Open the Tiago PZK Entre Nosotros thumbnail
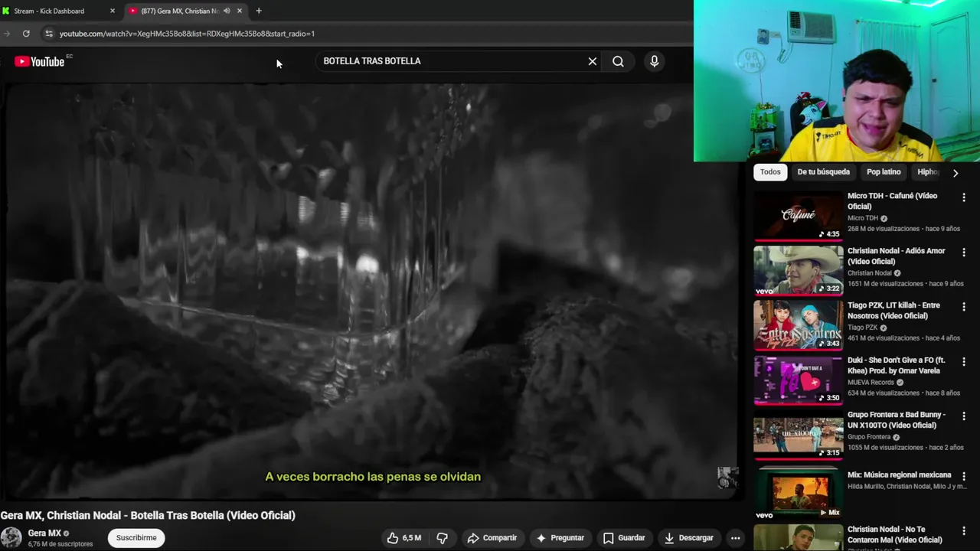The image size is (980, 551). [x=798, y=325]
